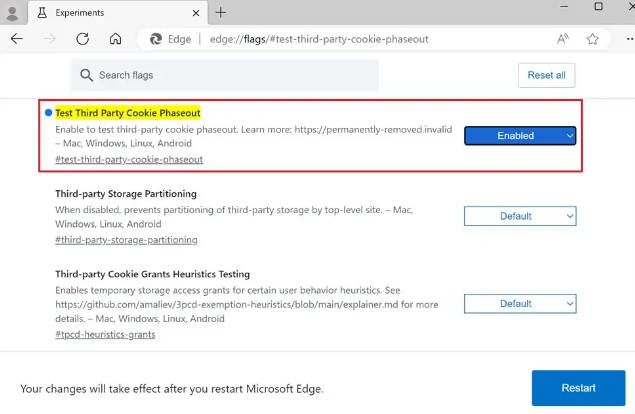
Task: Click the github explainer.md description text
Action: [247, 304]
